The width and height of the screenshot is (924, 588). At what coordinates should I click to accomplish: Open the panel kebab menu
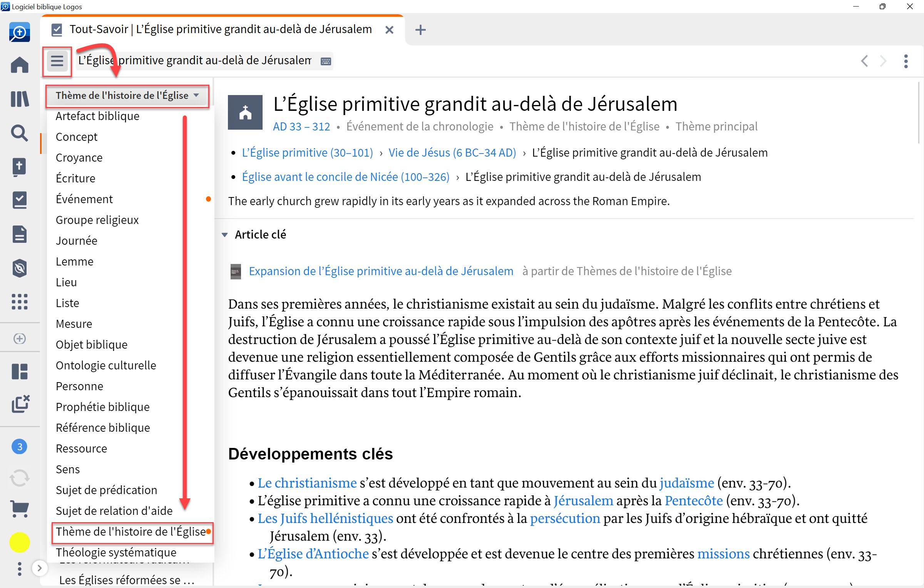(906, 61)
